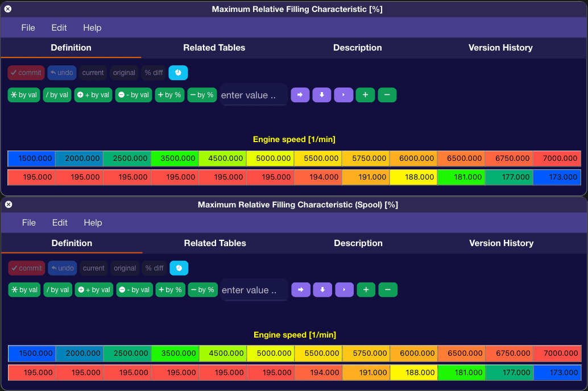Click - by % button in top window
588x391 pixels.
click(202, 95)
